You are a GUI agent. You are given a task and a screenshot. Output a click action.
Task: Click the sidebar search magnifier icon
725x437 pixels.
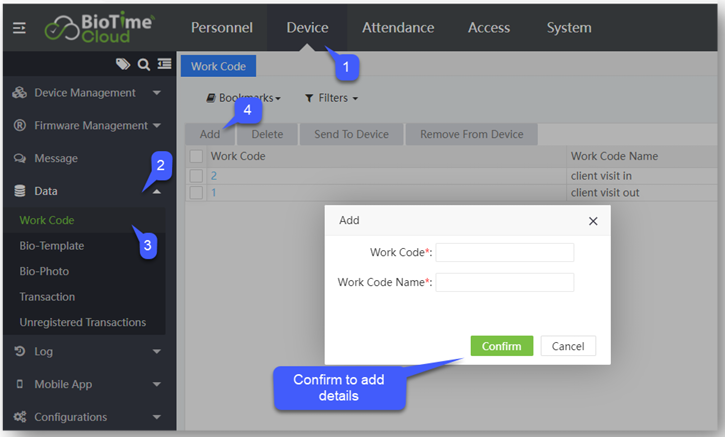tap(144, 65)
